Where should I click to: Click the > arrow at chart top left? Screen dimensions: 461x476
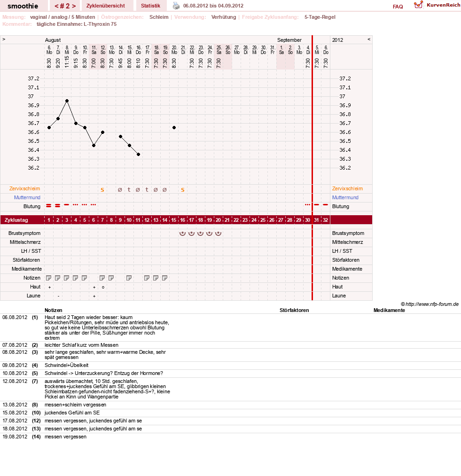tap(4, 39)
